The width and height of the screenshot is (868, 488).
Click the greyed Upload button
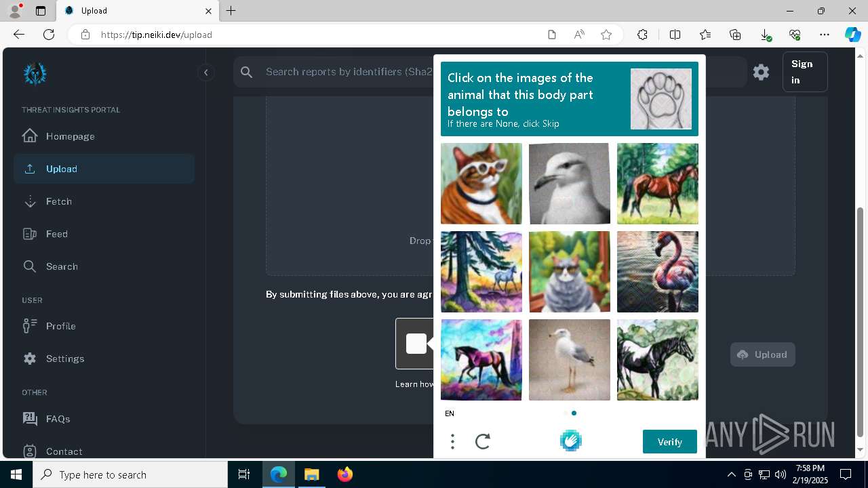(763, 354)
